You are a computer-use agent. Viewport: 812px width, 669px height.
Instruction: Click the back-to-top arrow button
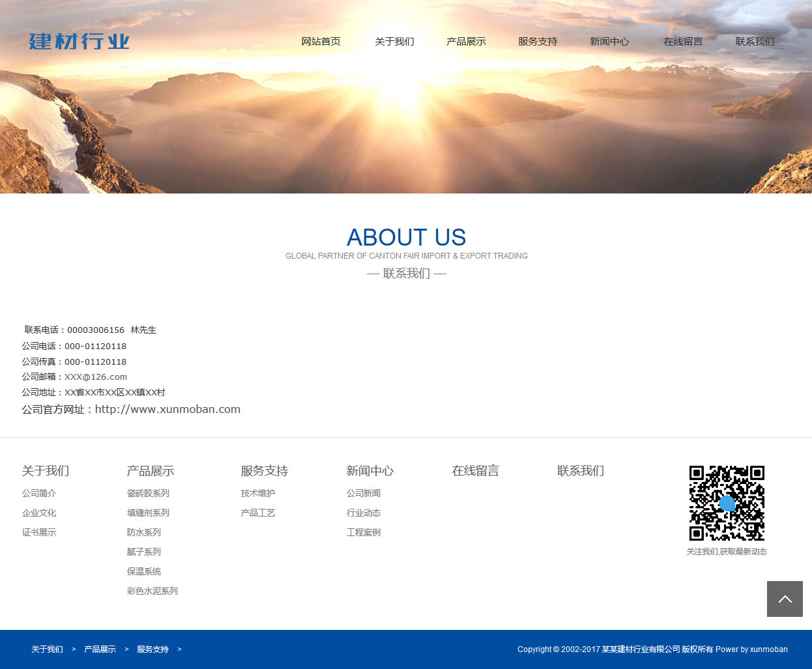tap(785, 599)
